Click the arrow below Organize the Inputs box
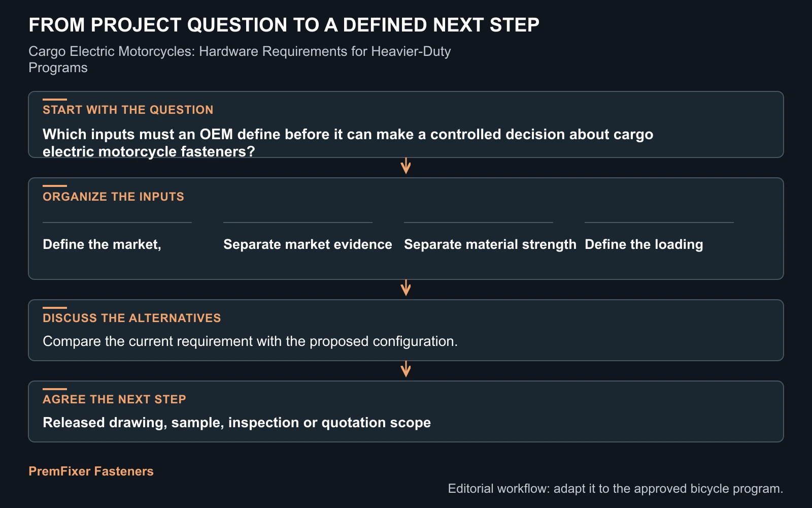This screenshot has width=812, height=508. pos(405,288)
